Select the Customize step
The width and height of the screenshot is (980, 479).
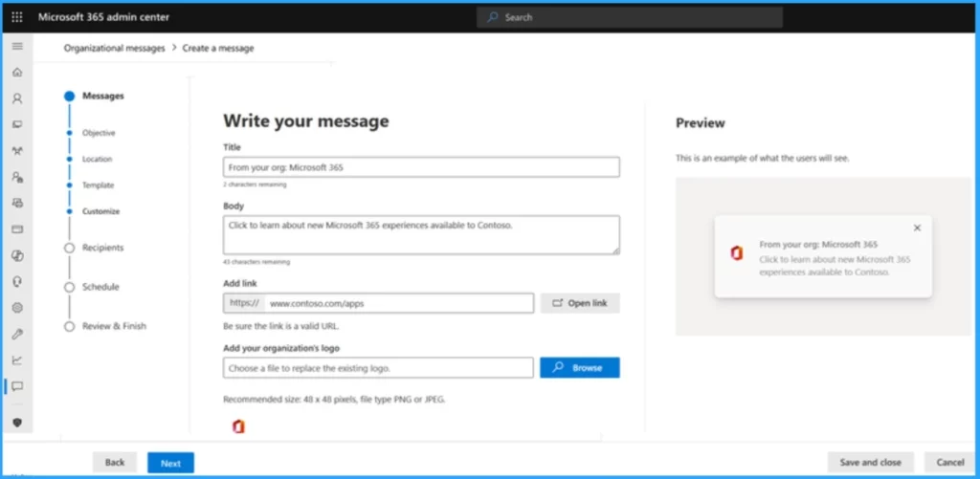(100, 211)
